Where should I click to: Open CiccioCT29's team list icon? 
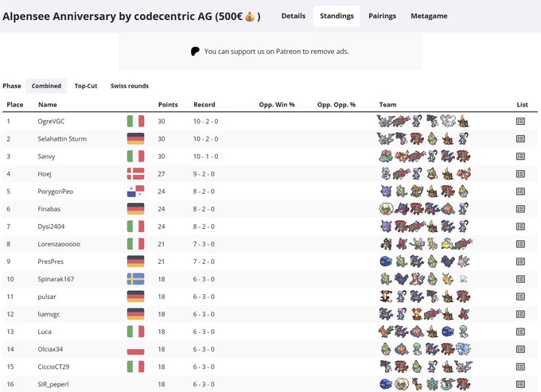(x=520, y=367)
